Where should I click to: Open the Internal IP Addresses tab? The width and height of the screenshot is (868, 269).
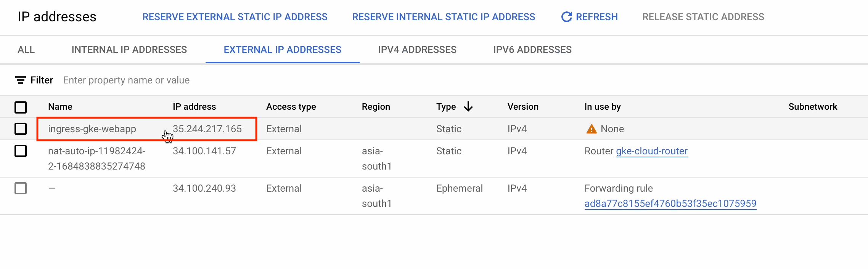point(129,50)
